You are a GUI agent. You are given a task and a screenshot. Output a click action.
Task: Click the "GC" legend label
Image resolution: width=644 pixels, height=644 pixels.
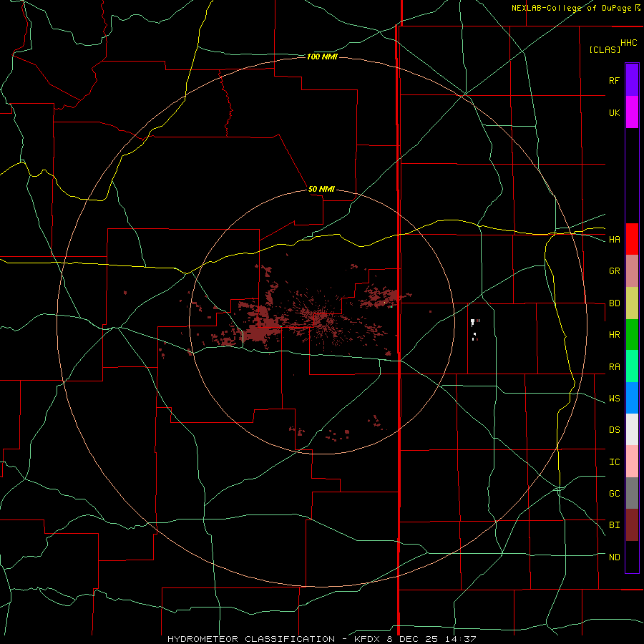(614, 494)
